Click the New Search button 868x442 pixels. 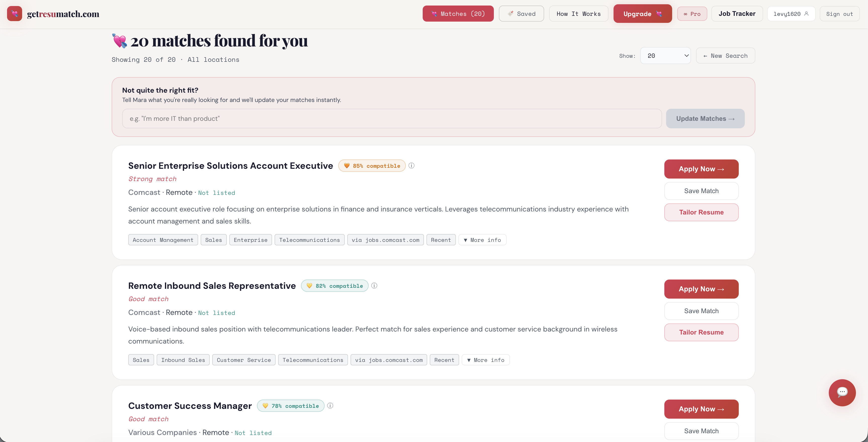(725, 56)
